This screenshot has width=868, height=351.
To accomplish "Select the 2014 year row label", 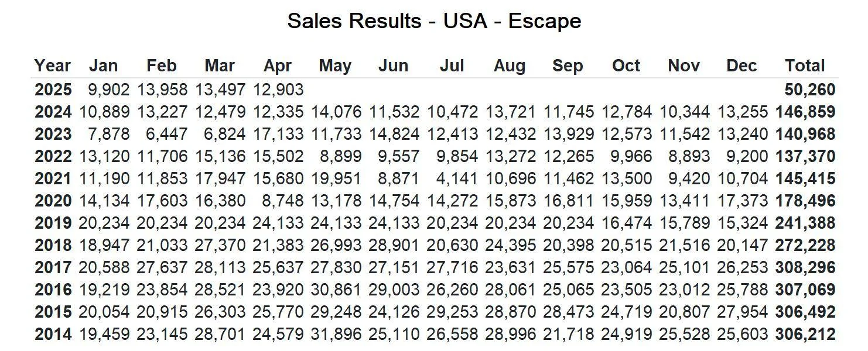I will click(x=53, y=334).
